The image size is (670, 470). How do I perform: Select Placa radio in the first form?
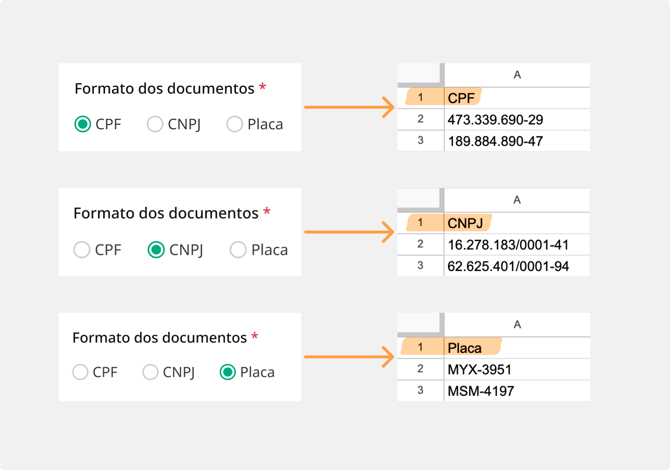tap(235, 124)
